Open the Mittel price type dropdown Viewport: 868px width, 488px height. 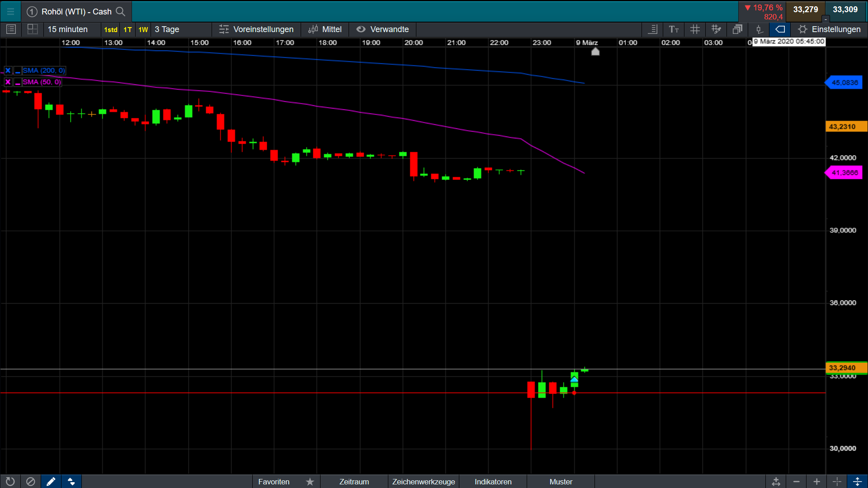point(325,29)
